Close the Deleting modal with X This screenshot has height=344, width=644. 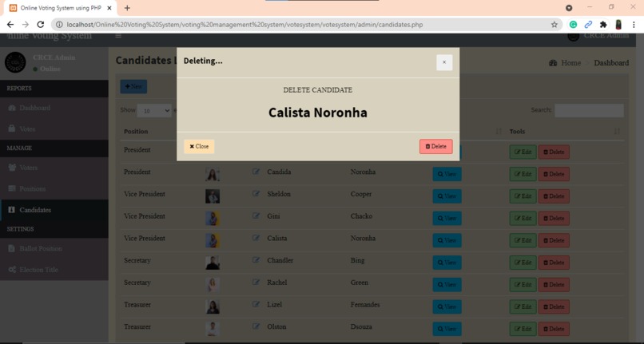pos(444,62)
